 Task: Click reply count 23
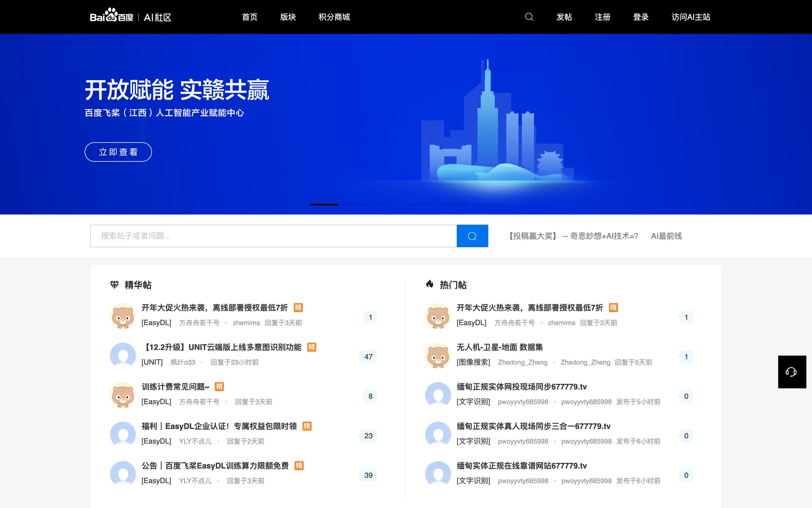[x=368, y=436]
